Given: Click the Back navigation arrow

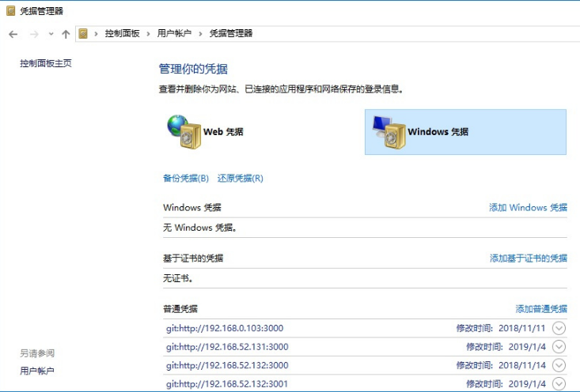Looking at the screenshot, I should pyautogui.click(x=13, y=34).
